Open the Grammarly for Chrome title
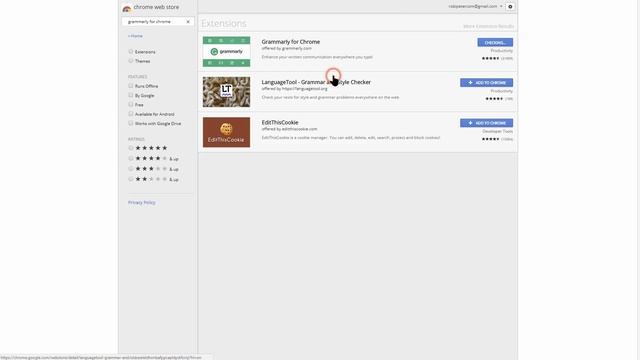 (x=291, y=42)
